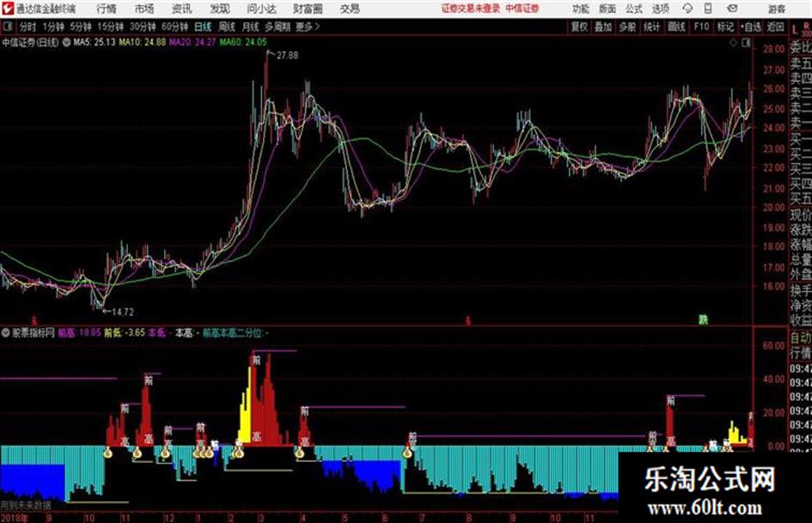Switch to 60分钟 period tab
The width and height of the screenshot is (812, 523).
(174, 27)
